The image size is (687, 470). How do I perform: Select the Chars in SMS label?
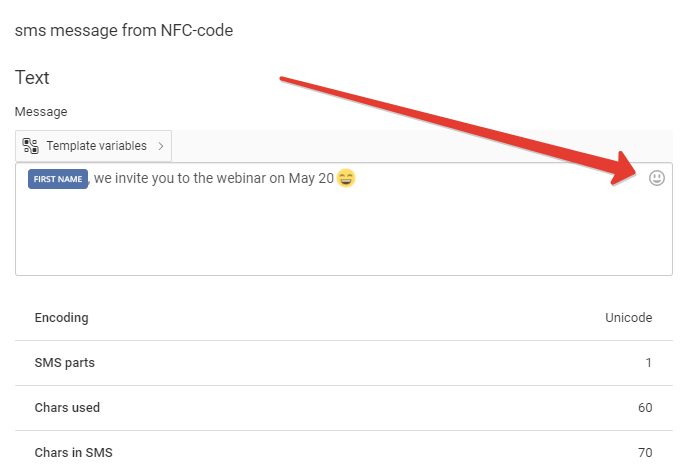[74, 452]
